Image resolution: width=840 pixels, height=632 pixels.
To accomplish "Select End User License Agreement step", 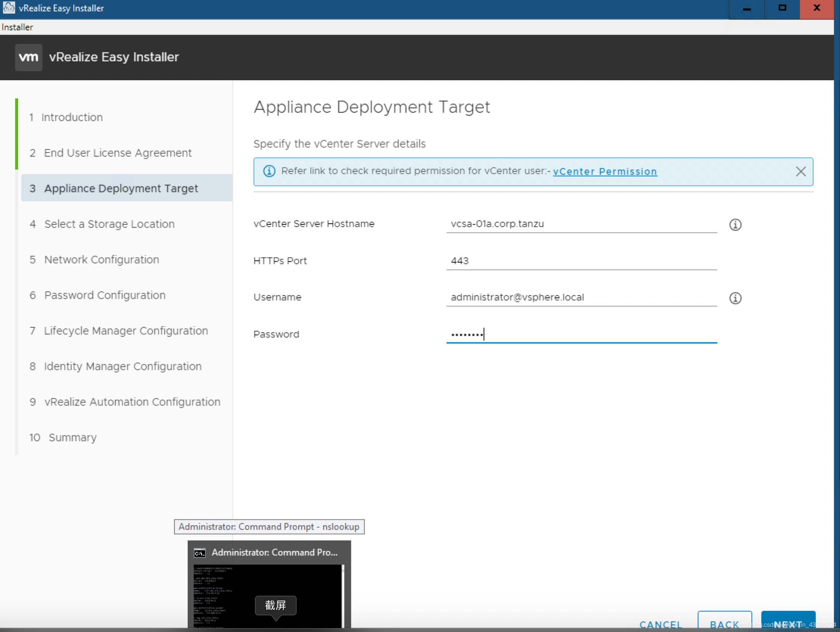I will [117, 153].
